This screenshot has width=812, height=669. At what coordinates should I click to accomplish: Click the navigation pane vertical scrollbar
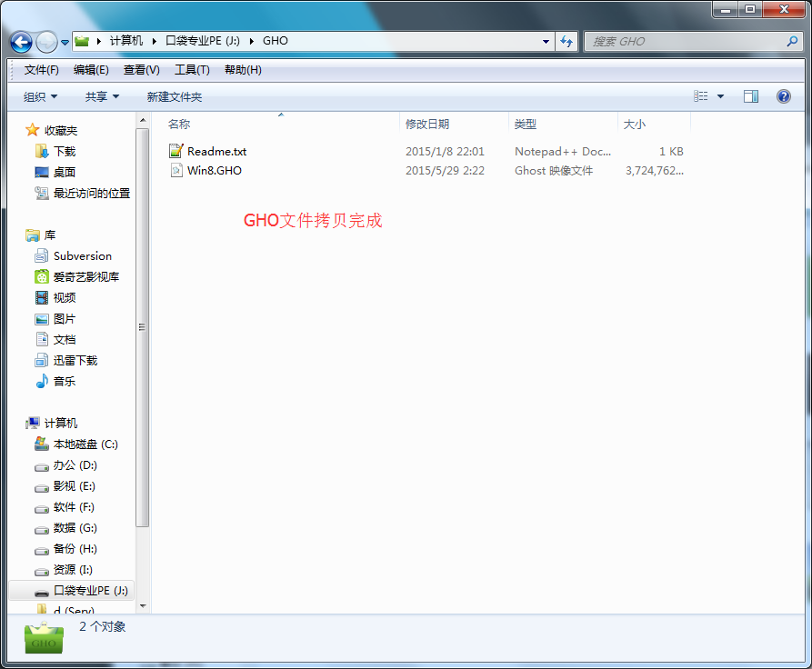[x=143, y=327]
